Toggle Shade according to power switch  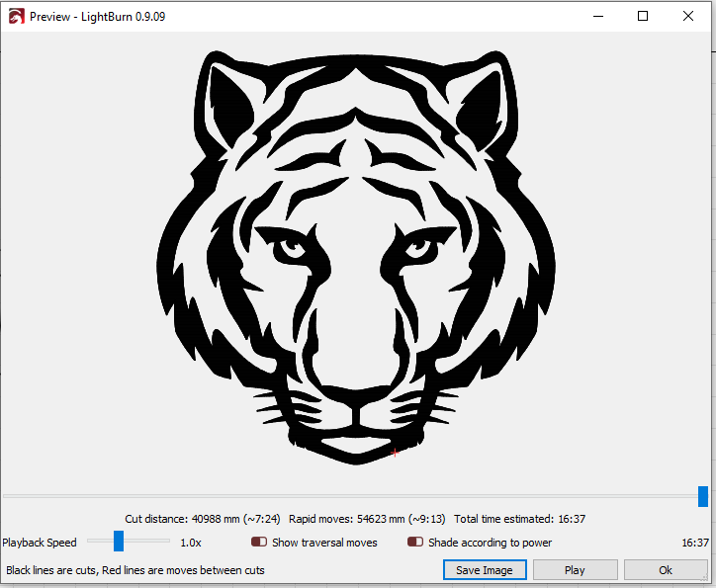coord(415,543)
